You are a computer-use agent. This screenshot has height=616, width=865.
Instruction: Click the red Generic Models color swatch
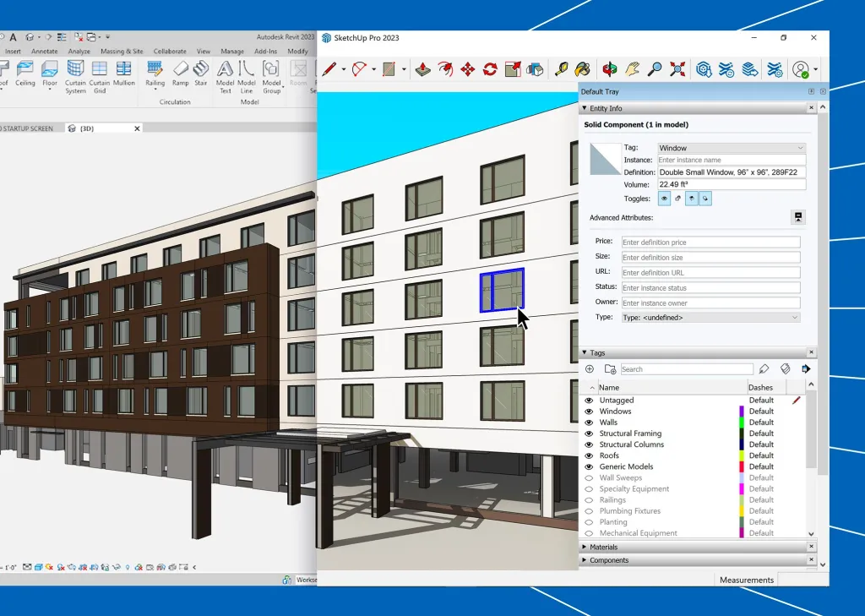click(x=742, y=466)
